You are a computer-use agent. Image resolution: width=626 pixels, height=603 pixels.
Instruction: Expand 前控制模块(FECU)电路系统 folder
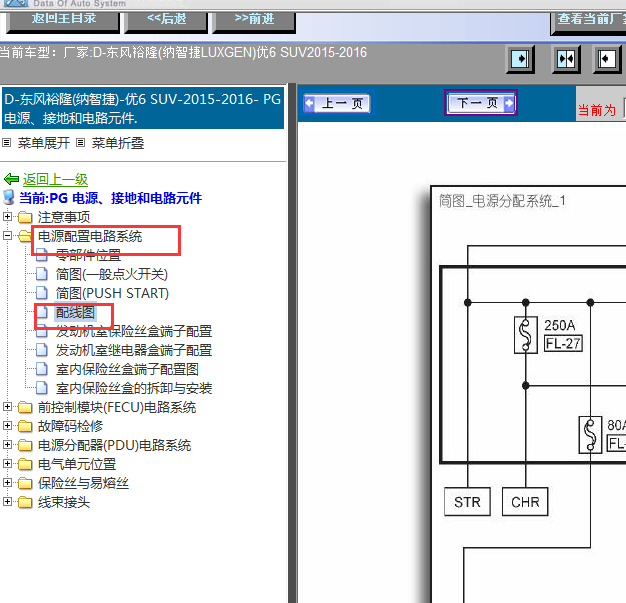[x=7, y=407]
